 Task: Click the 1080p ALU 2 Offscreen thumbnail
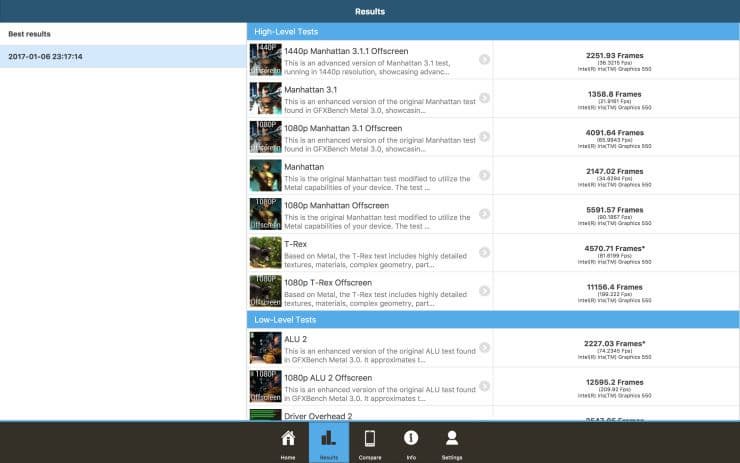click(265, 387)
